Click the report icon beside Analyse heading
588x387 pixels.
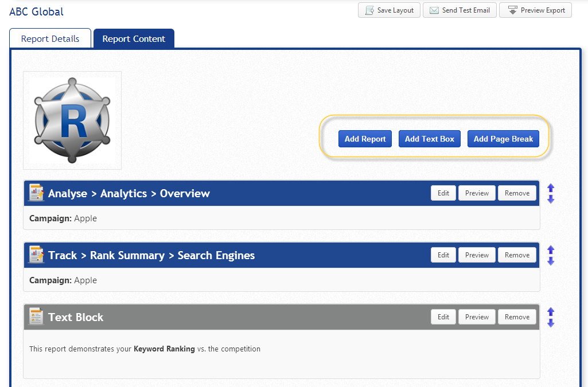point(37,193)
